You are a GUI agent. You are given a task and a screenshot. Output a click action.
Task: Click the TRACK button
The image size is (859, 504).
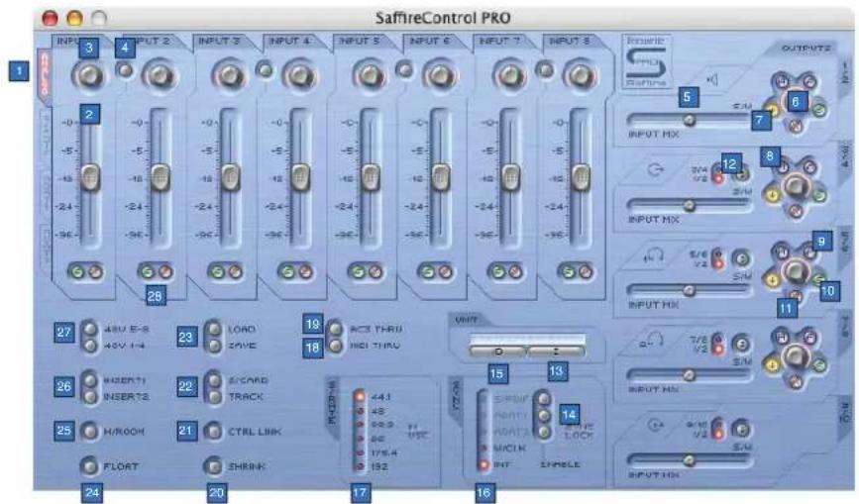(214, 396)
